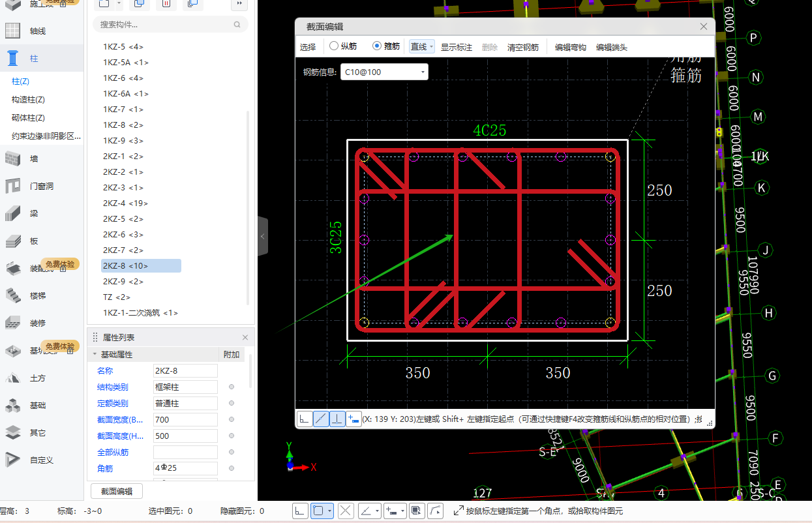Image resolution: width=812 pixels, height=523 pixels.
Task: Click 编辑弯钩 button
Action: pos(571,47)
